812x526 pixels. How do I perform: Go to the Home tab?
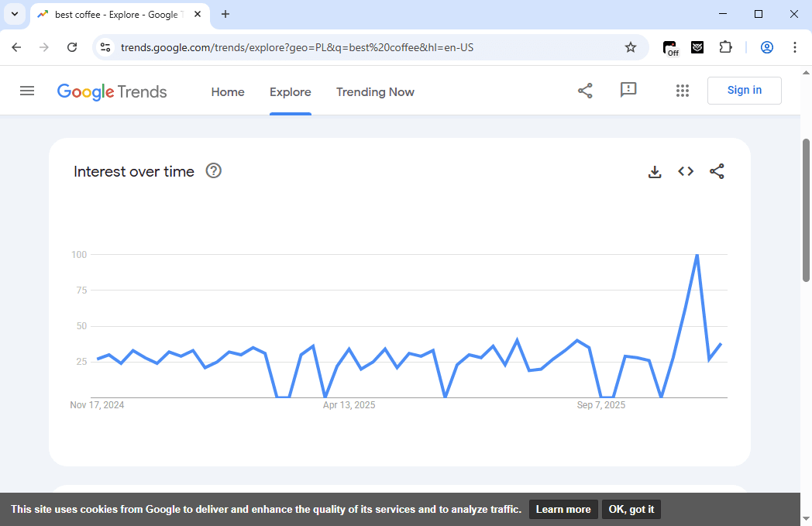228,92
